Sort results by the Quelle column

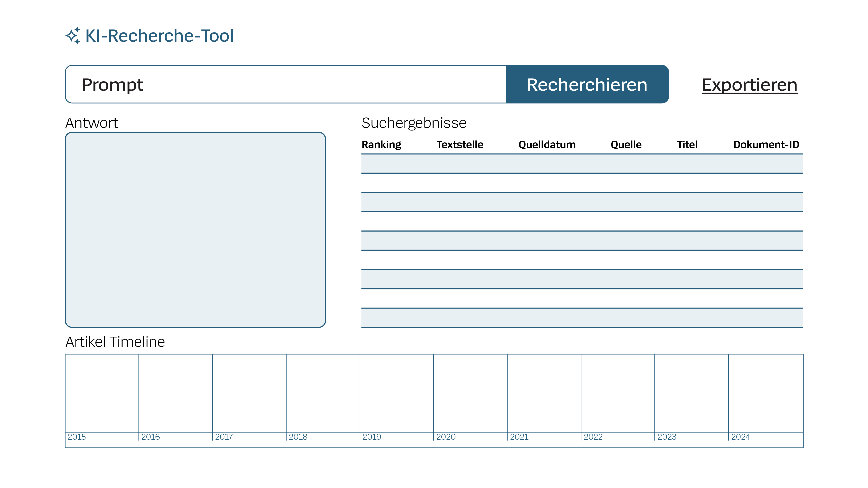pos(626,144)
